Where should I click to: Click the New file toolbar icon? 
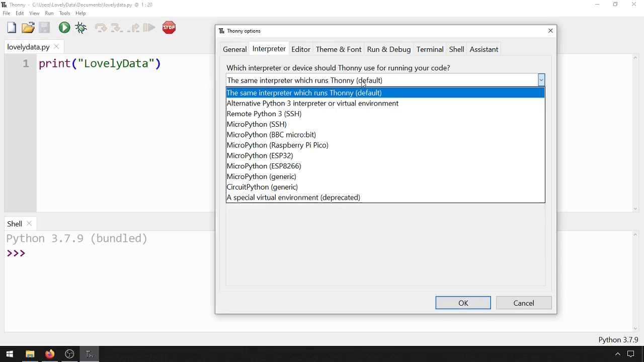point(12,28)
